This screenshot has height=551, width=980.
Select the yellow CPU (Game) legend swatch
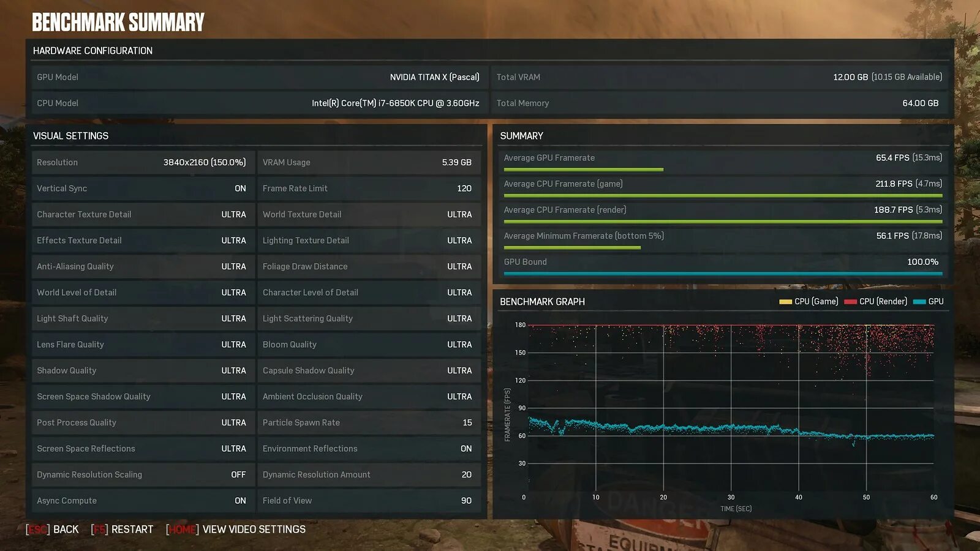click(x=785, y=302)
